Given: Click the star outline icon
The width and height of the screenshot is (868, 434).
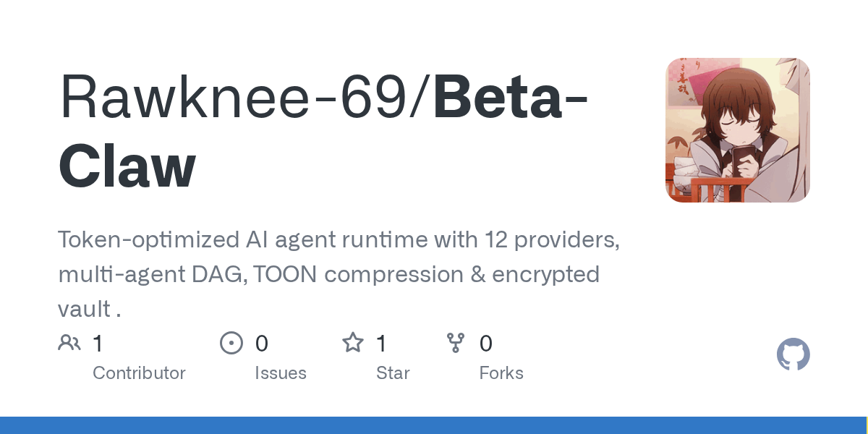Looking at the screenshot, I should click(x=353, y=343).
